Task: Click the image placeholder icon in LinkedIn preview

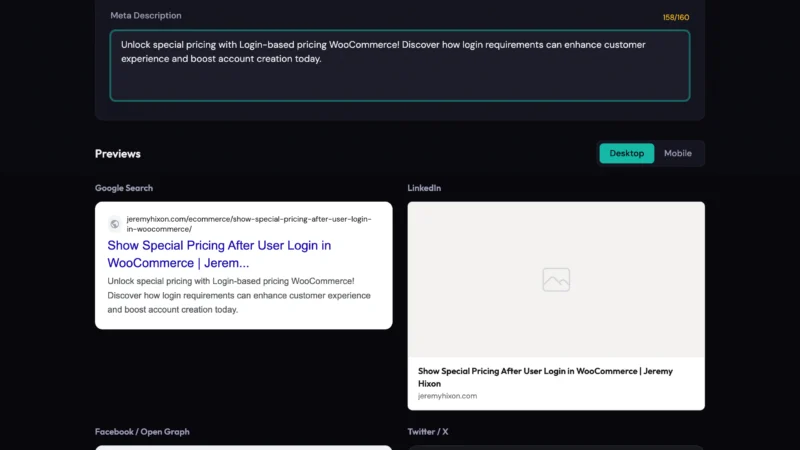Action: (556, 280)
